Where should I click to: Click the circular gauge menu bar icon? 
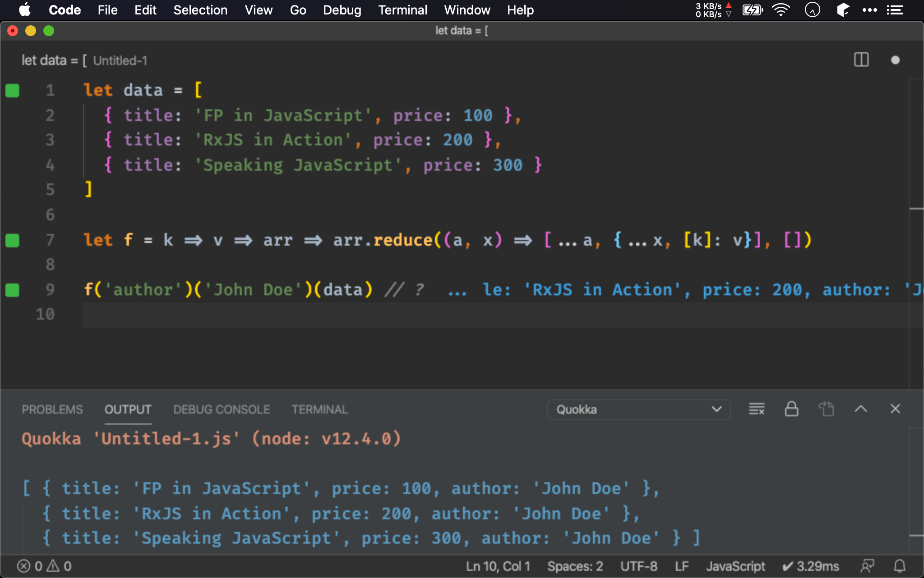pyautogui.click(x=812, y=10)
